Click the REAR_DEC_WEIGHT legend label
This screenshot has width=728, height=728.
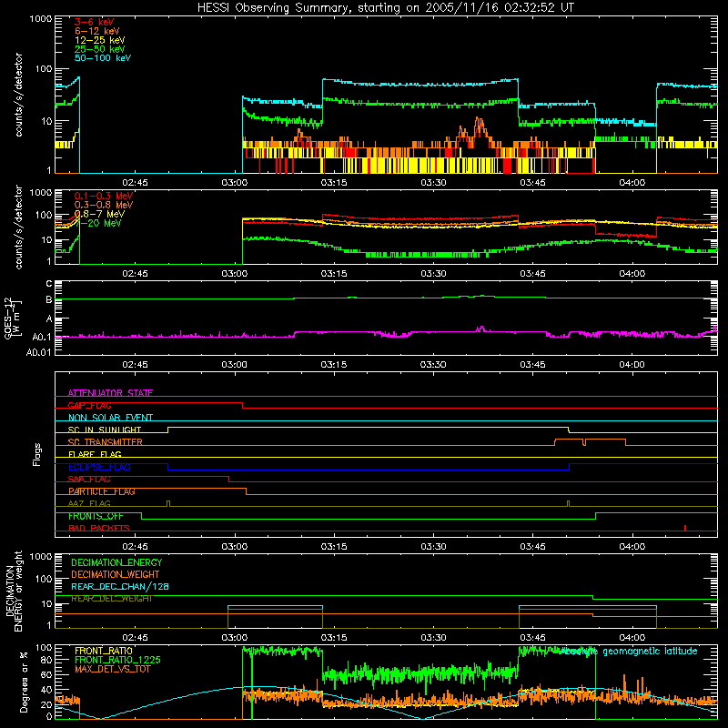coord(112,599)
